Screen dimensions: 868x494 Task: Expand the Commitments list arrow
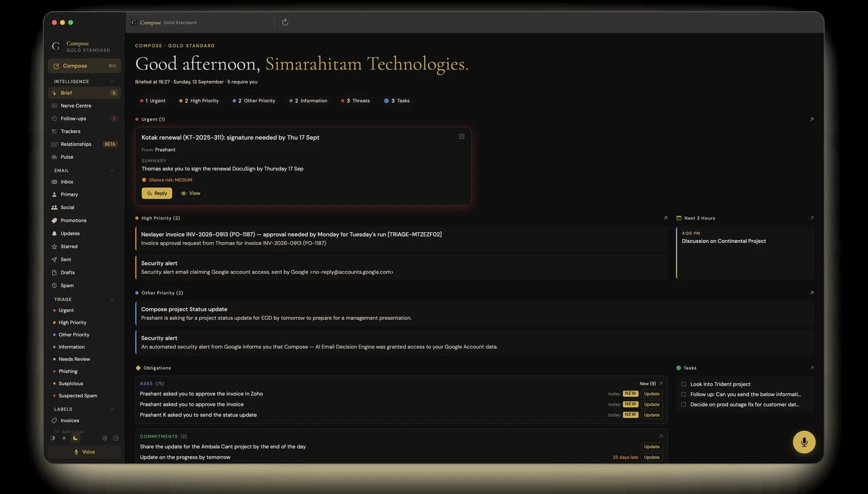[660, 436]
